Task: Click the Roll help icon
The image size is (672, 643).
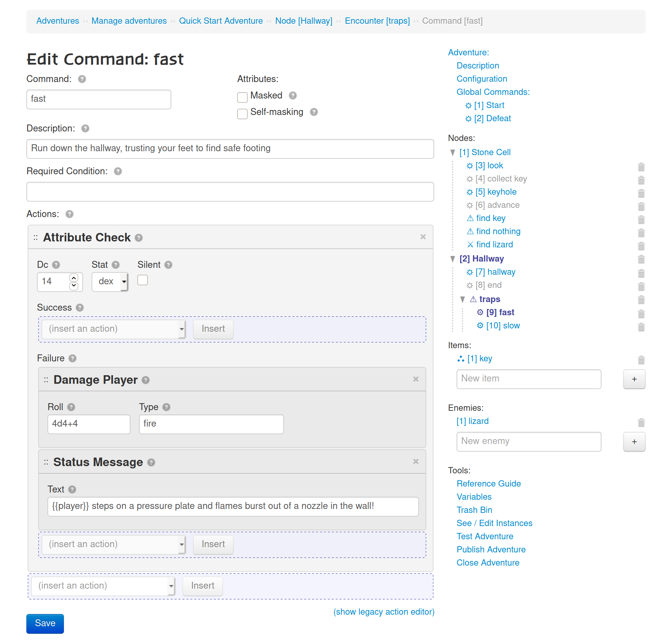Action: click(71, 407)
